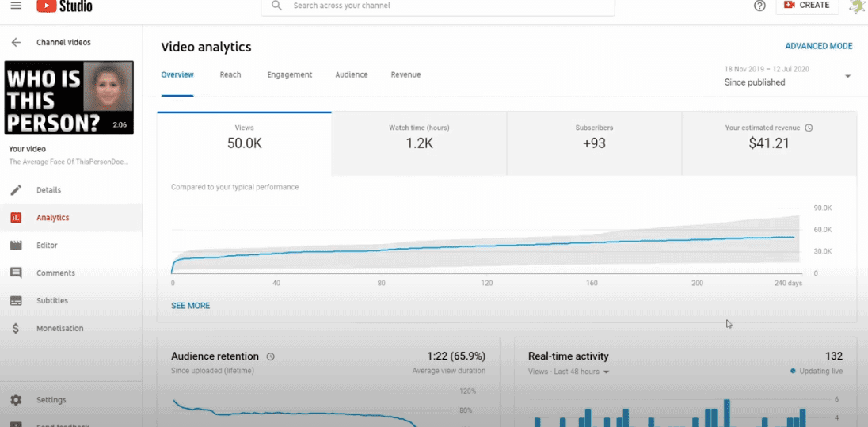The width and height of the screenshot is (868, 427).
Task: Expand the Since published date dropdown arrow
Action: coord(847,76)
